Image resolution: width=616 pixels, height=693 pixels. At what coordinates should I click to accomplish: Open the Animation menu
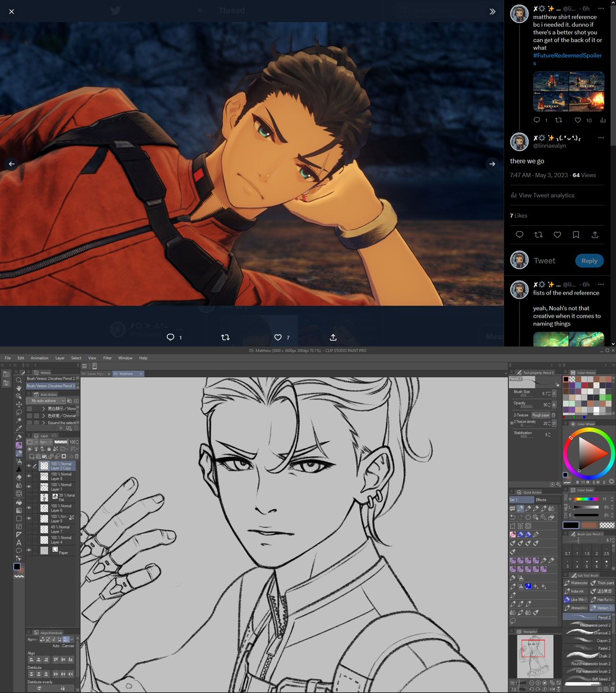[39, 358]
